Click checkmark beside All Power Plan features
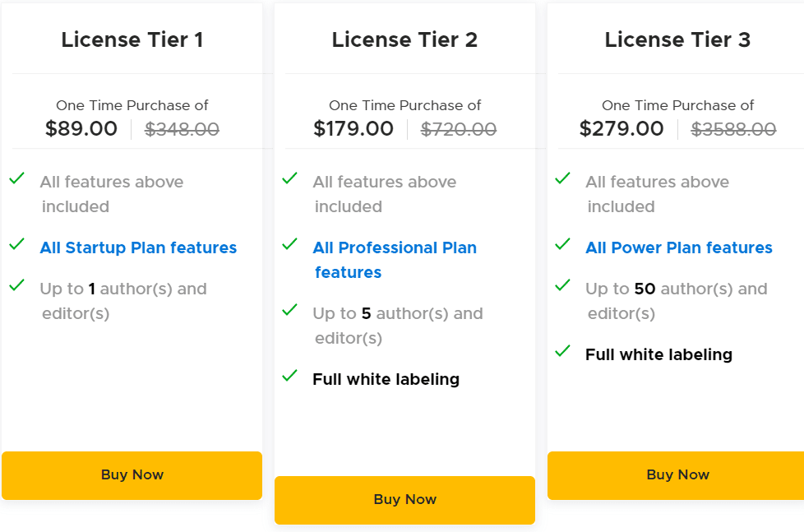This screenshot has height=532, width=804. click(x=563, y=244)
